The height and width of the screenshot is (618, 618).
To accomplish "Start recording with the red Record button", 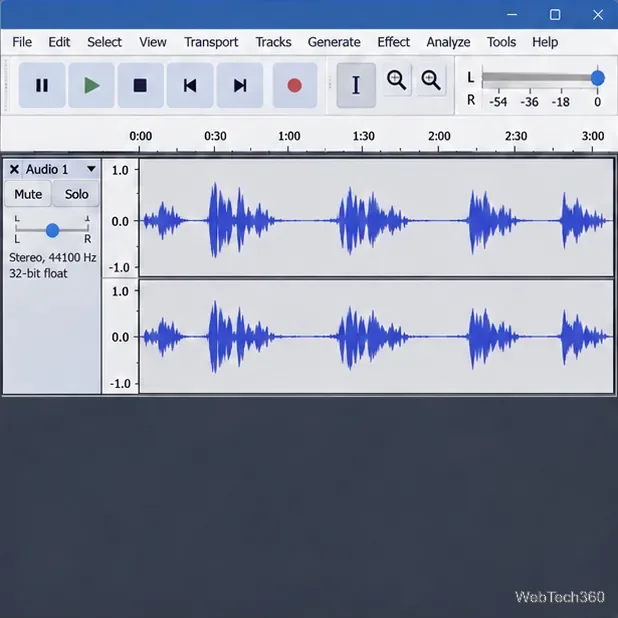I will pyautogui.click(x=295, y=85).
